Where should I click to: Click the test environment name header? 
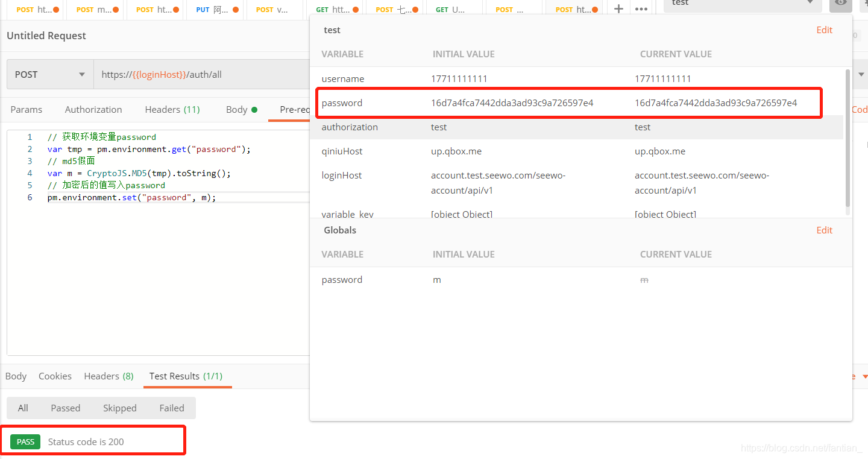click(332, 30)
